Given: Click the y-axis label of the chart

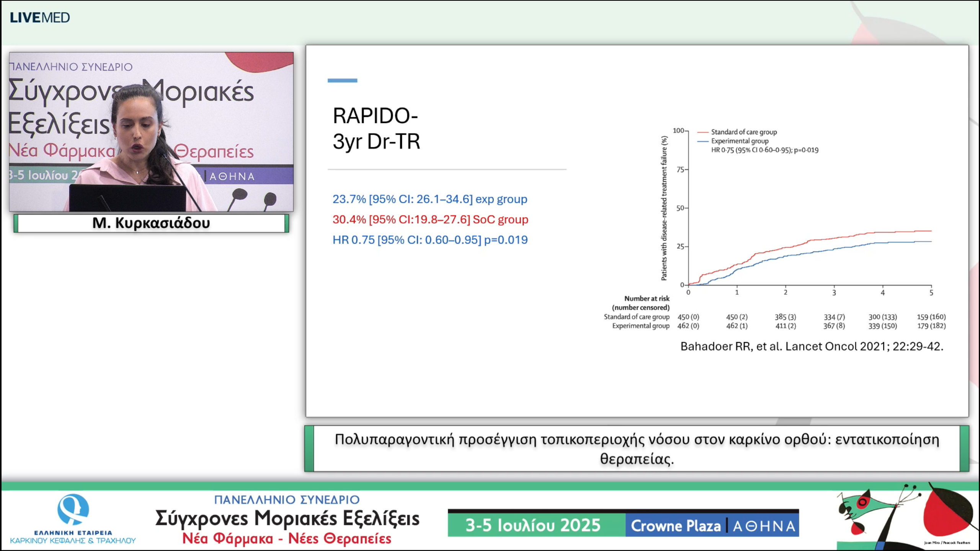Looking at the screenshot, I should [664, 208].
